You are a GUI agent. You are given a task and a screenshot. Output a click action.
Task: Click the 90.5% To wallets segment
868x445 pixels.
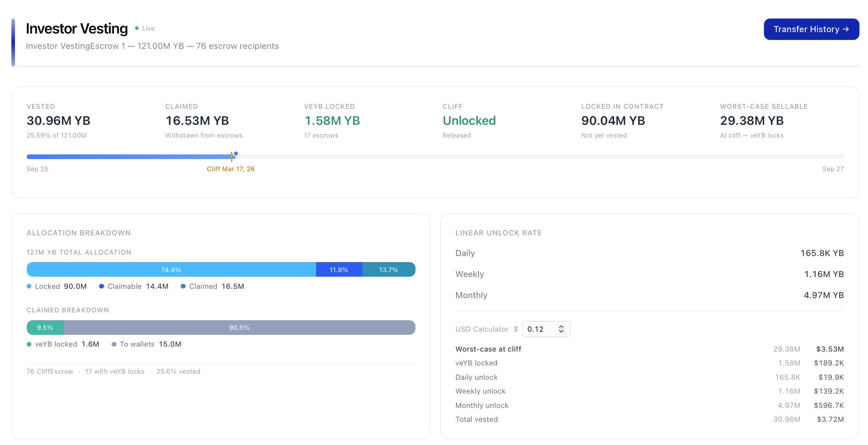(x=239, y=327)
